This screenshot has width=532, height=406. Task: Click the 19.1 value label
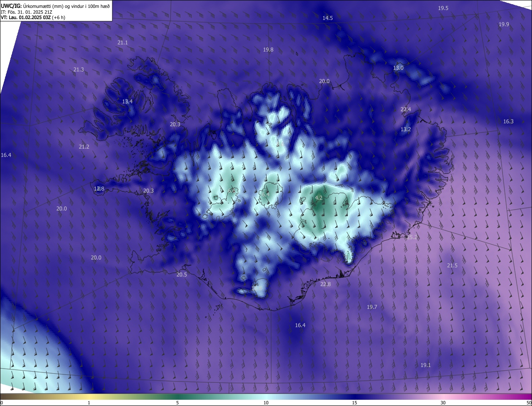coord(426,365)
